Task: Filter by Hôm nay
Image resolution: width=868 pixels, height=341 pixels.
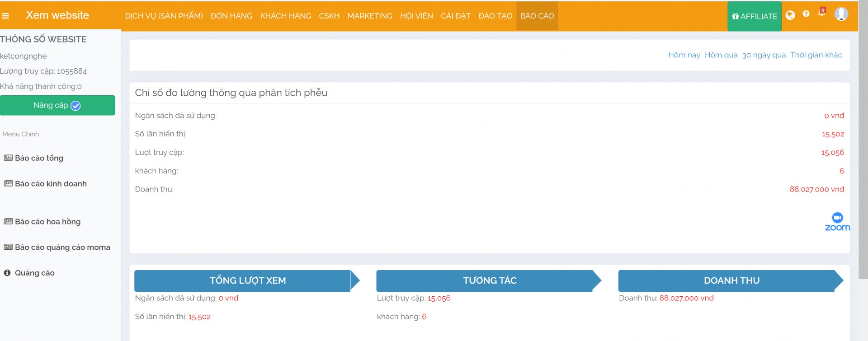Action: [684, 55]
